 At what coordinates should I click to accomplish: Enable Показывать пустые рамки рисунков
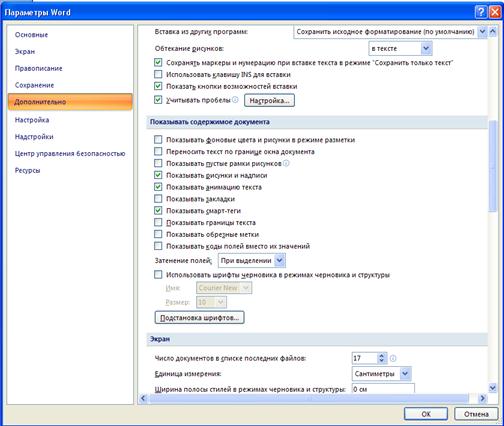tap(158, 163)
